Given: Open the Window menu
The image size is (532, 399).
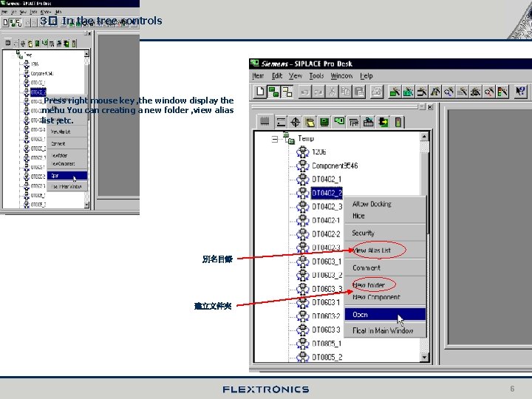Looking at the screenshot, I should (x=341, y=76).
